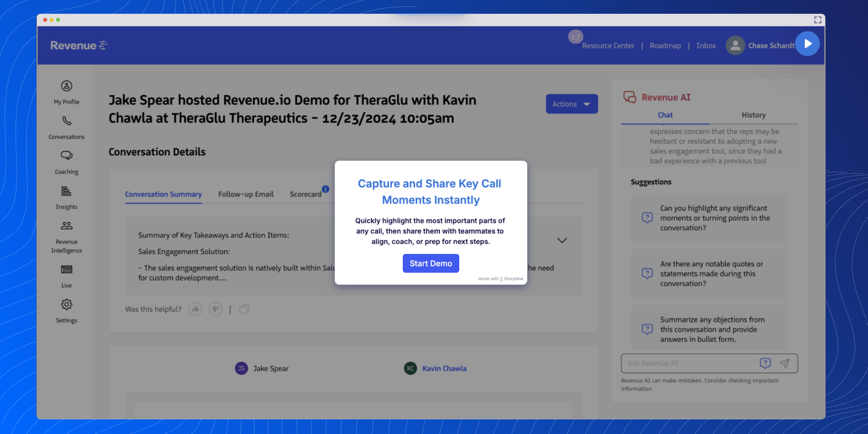868x434 pixels.
Task: Select suggestion about notable quotes
Action: coord(709,274)
